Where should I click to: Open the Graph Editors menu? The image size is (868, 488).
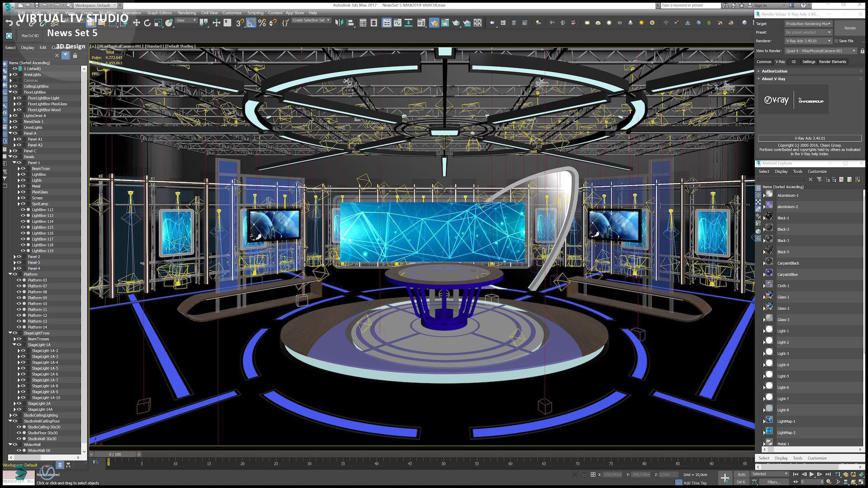(x=159, y=13)
